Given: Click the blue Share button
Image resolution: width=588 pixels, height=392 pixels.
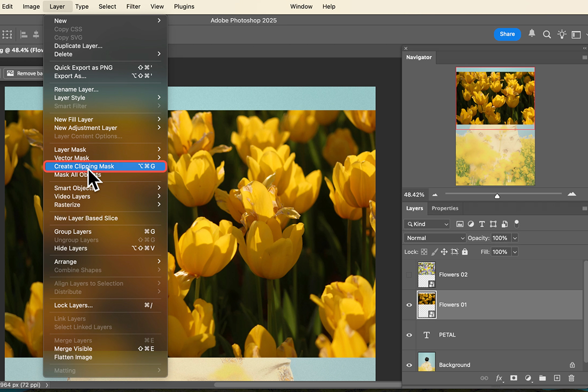Looking at the screenshot, I should pos(507,34).
